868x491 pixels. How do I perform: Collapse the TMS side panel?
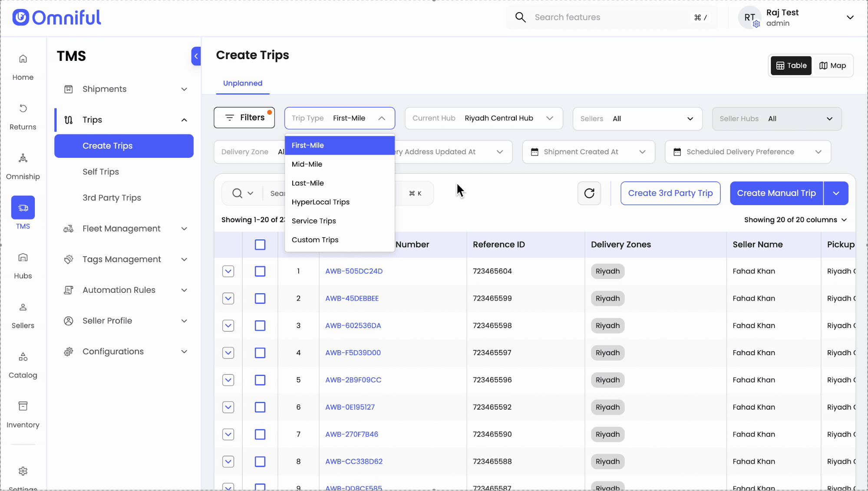[196, 56]
